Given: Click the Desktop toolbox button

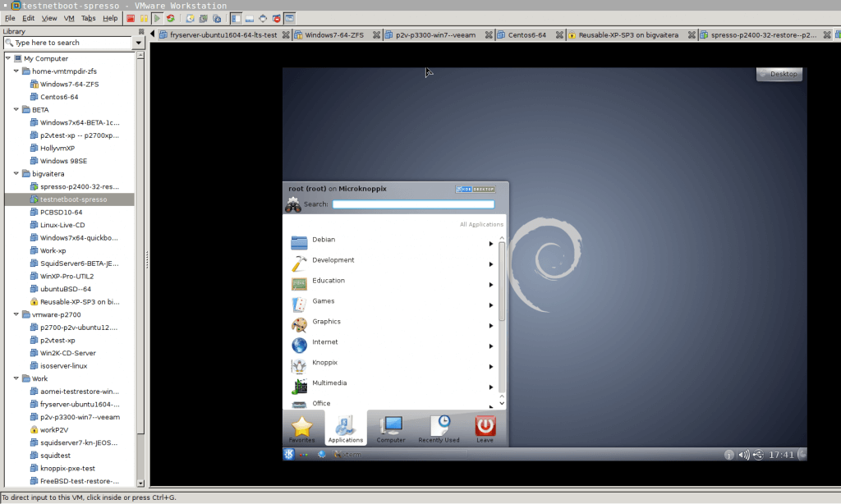Looking at the screenshot, I should [779, 74].
